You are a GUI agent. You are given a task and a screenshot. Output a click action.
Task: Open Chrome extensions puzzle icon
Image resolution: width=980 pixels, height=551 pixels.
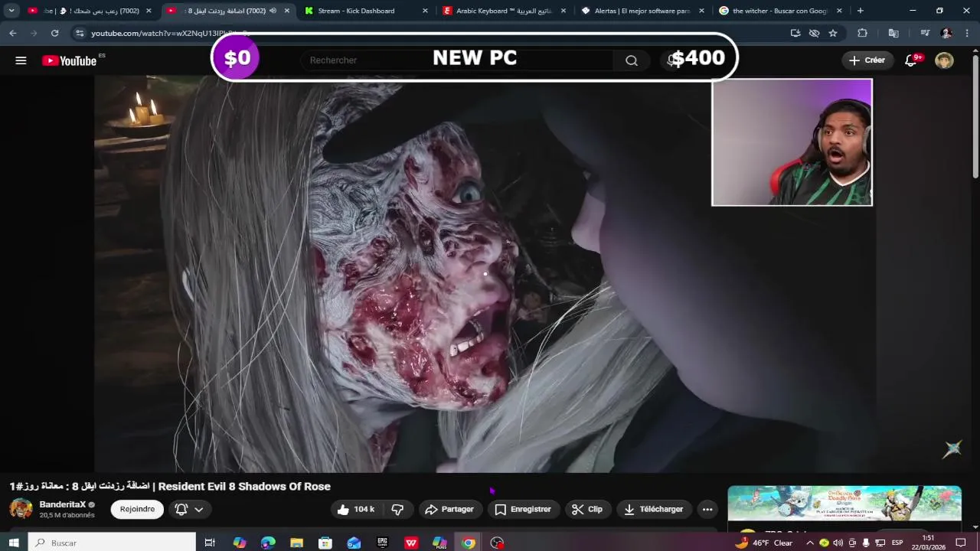point(862,33)
